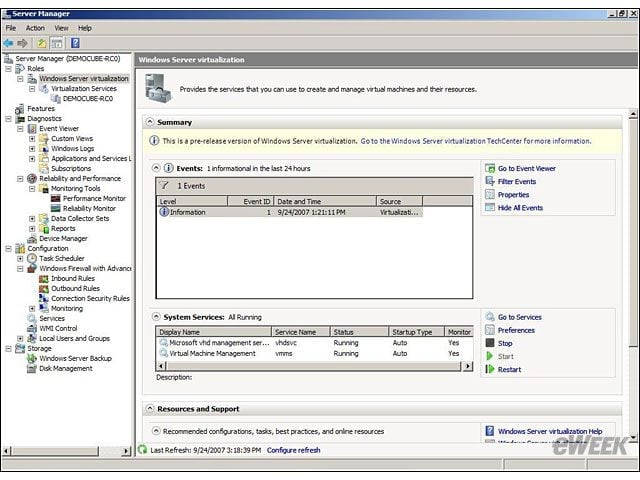
Task: Select the WMI Control tree item
Action: [x=58, y=328]
